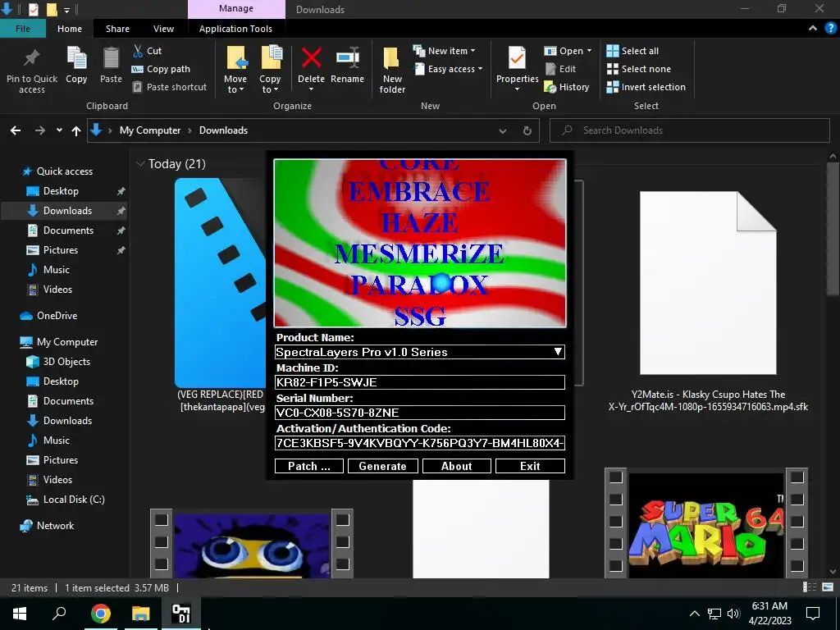This screenshot has width=840, height=630.
Task: Click the Generate button in keygen
Action: 382,466
